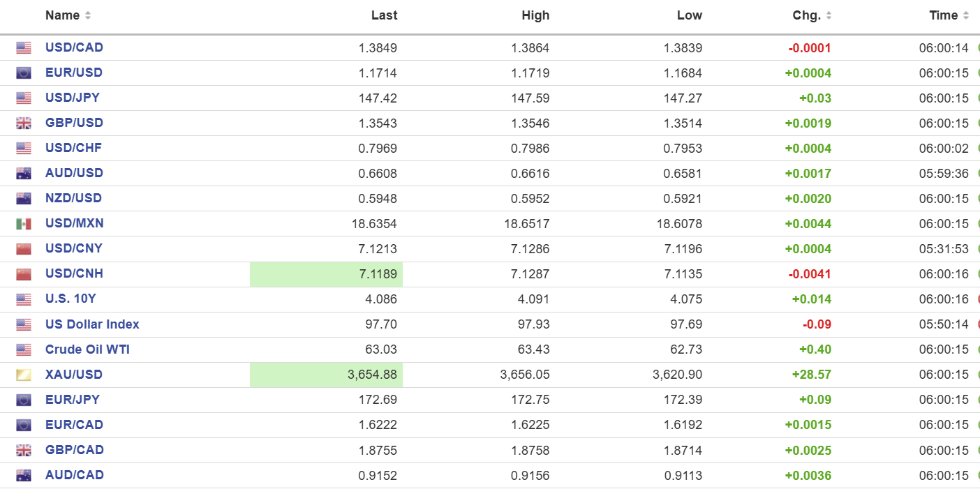Viewport: 980px width, 489px height.
Task: Sort table by the Name column arrows
Action: [x=88, y=15]
